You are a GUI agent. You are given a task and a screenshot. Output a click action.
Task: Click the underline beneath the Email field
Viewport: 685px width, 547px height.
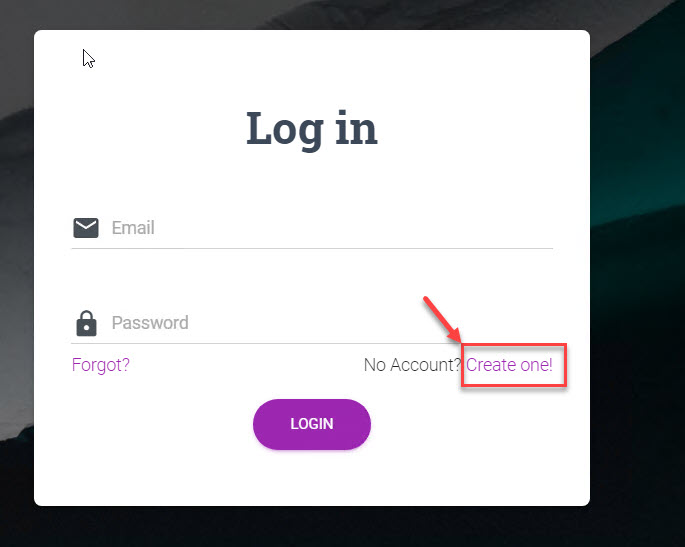click(x=312, y=248)
